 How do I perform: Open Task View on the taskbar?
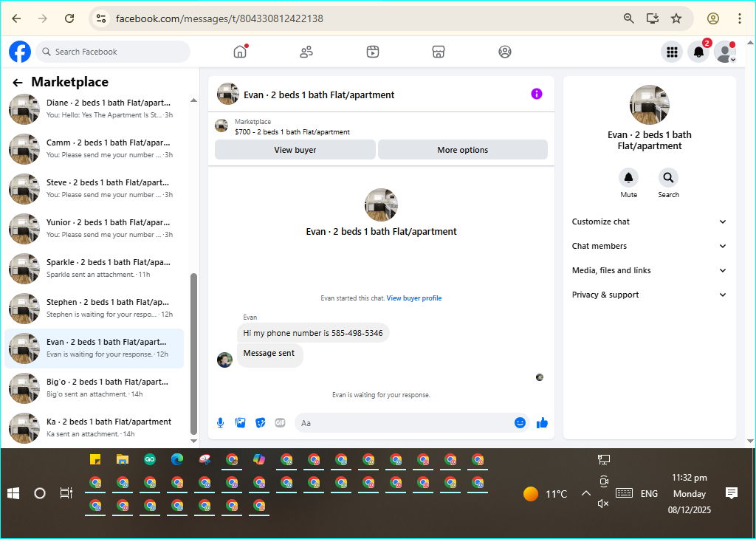click(x=66, y=493)
